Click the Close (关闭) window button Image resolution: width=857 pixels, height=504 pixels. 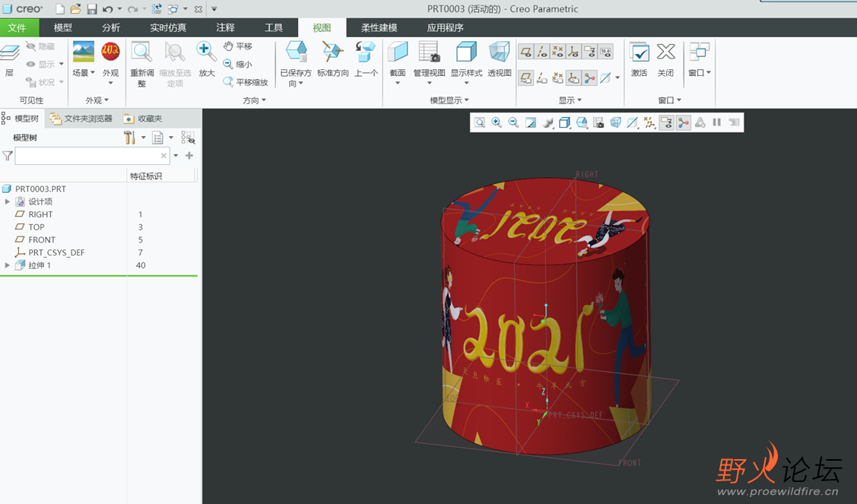665,59
